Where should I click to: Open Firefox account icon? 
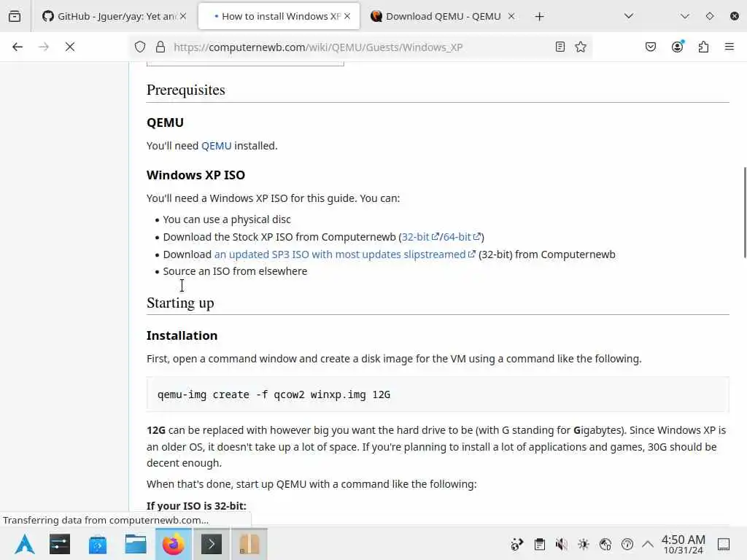point(677,47)
